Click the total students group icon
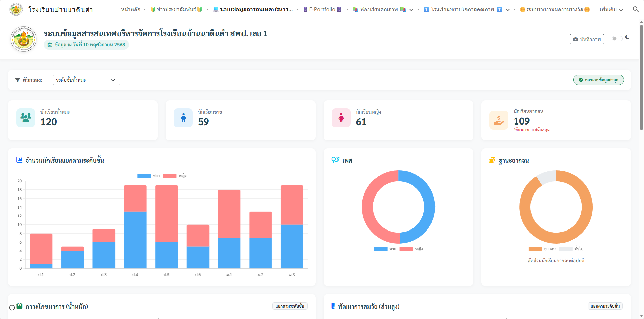The height and width of the screenshot is (319, 644). click(x=26, y=118)
